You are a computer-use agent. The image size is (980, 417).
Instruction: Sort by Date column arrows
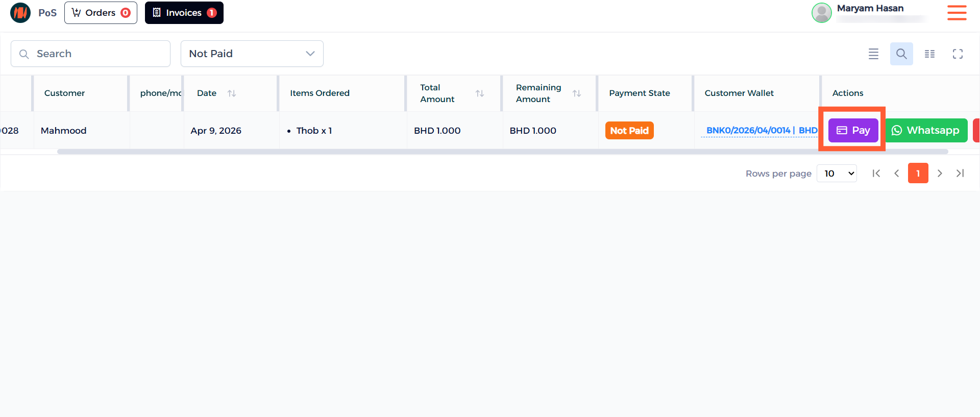(x=232, y=93)
